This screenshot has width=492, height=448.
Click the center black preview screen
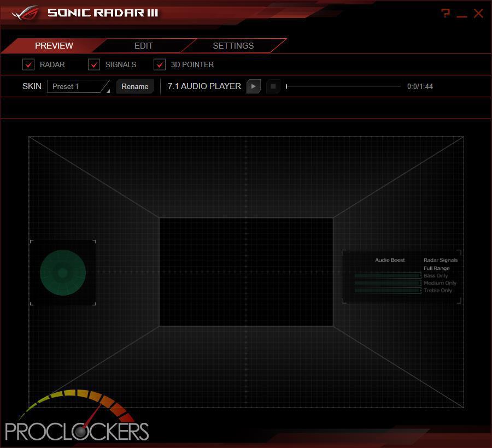pos(246,272)
